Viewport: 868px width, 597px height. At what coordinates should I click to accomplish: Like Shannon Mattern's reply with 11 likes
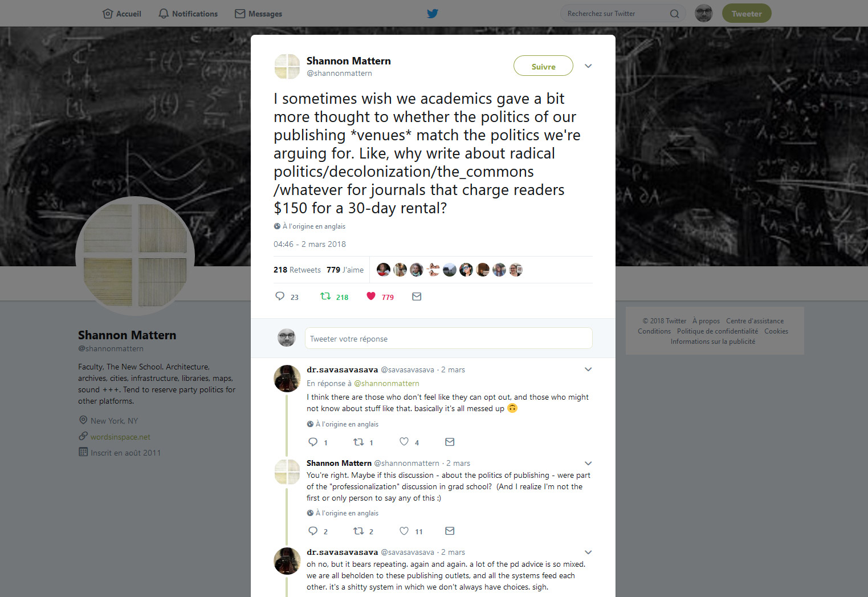[x=404, y=531]
